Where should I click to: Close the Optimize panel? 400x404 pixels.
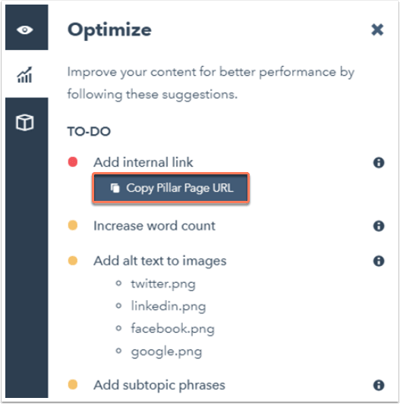tap(377, 30)
